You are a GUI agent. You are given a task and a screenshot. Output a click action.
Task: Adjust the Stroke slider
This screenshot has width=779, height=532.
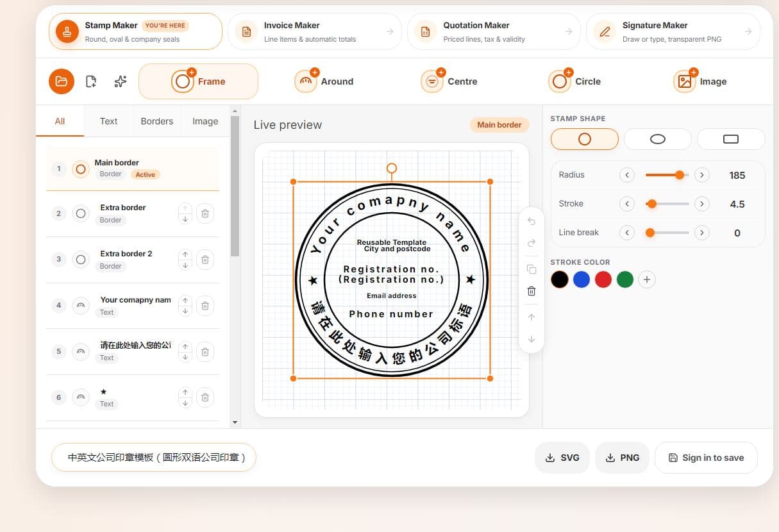[667, 204]
